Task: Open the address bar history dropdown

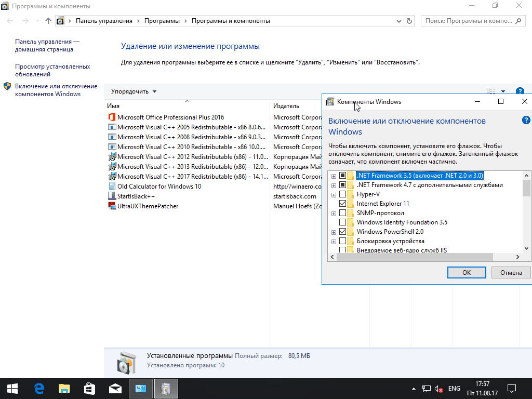Action: 399,21
